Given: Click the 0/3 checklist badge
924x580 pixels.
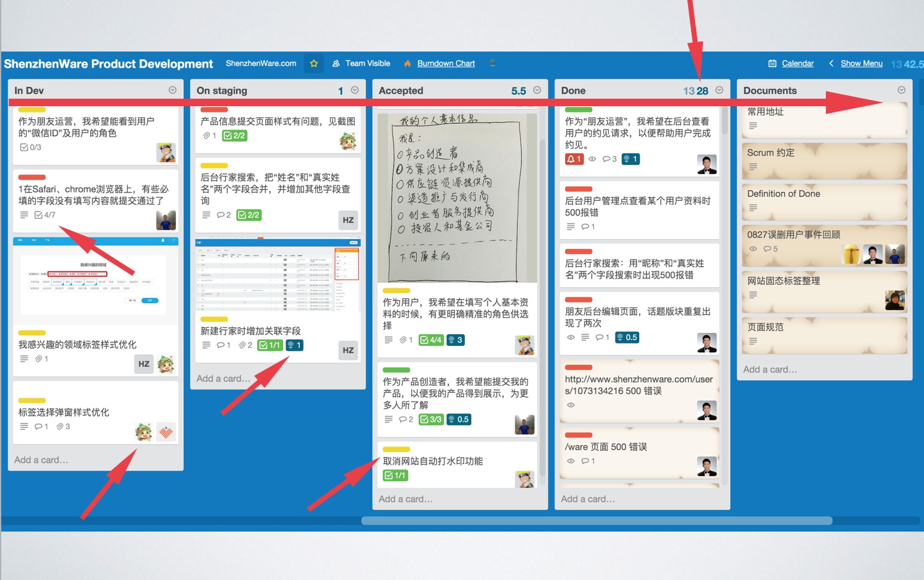Looking at the screenshot, I should [31, 148].
